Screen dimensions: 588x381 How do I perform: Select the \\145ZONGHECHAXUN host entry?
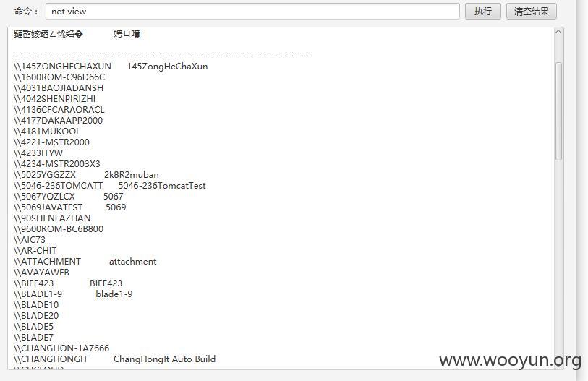coord(62,67)
